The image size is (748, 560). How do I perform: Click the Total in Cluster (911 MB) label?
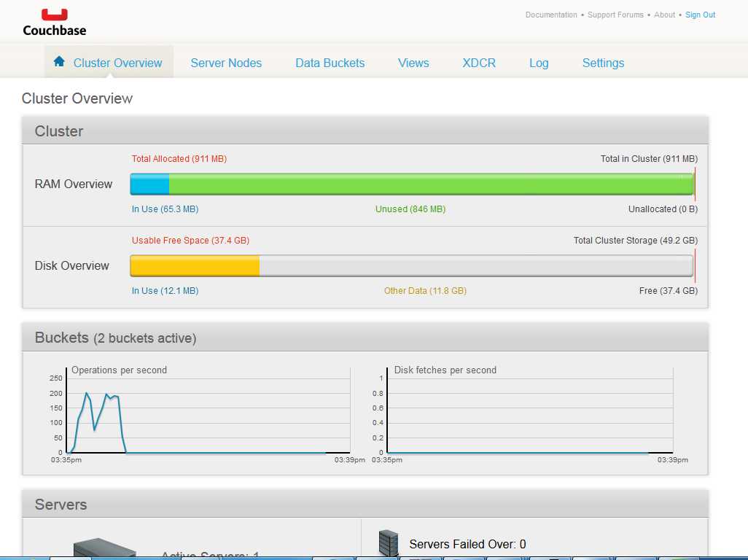649,159
